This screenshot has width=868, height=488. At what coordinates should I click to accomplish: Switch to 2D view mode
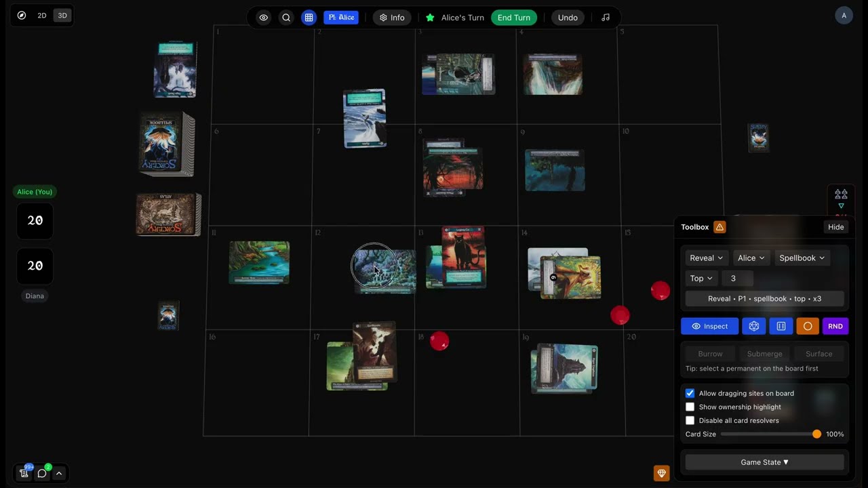coord(42,15)
